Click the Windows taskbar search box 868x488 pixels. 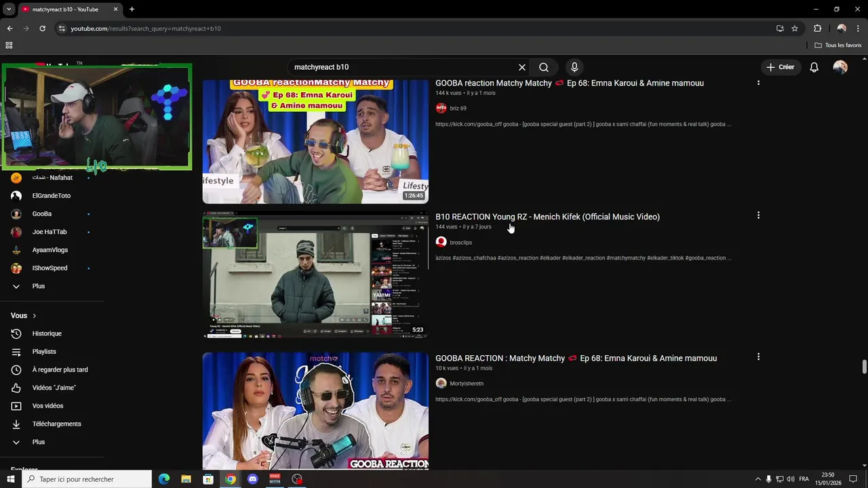click(87, 479)
